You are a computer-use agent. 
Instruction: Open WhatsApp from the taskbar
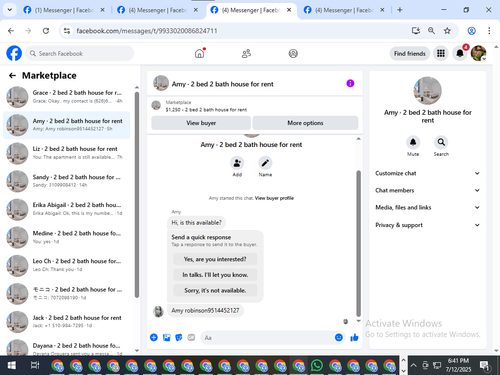point(317,365)
